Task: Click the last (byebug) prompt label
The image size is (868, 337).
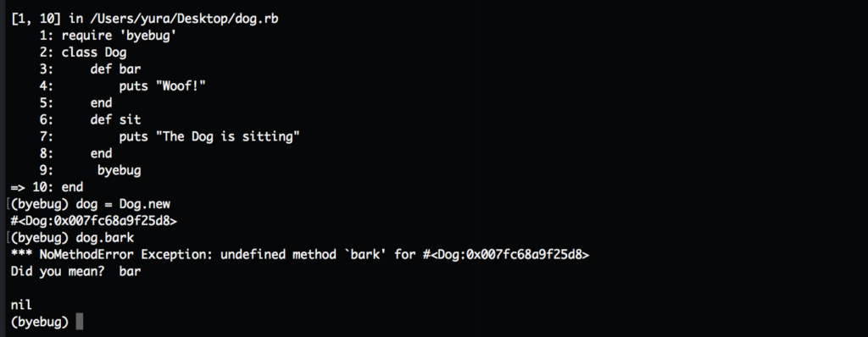Action: (39, 322)
